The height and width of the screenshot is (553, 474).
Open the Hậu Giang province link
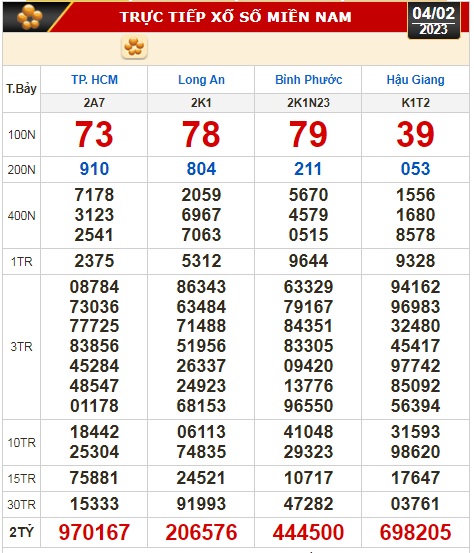click(x=415, y=80)
